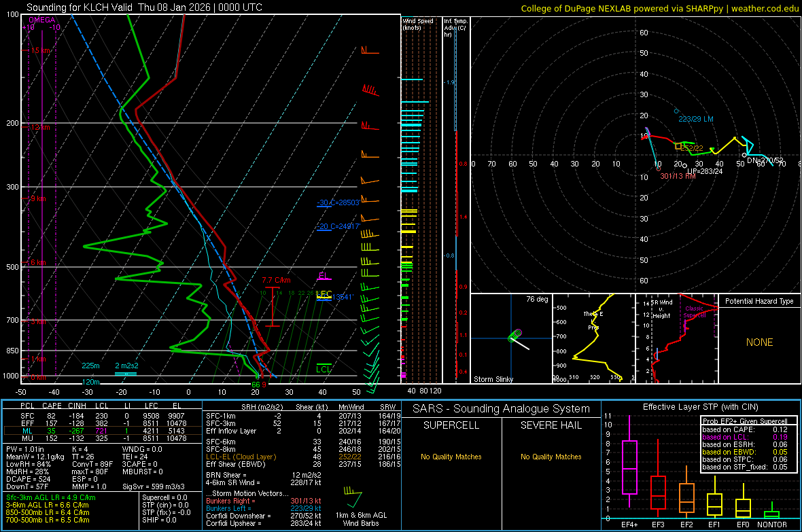Image resolution: width=802 pixels, height=532 pixels.
Task: Click the -30 C=28503' level label
Action: pyautogui.click(x=338, y=202)
